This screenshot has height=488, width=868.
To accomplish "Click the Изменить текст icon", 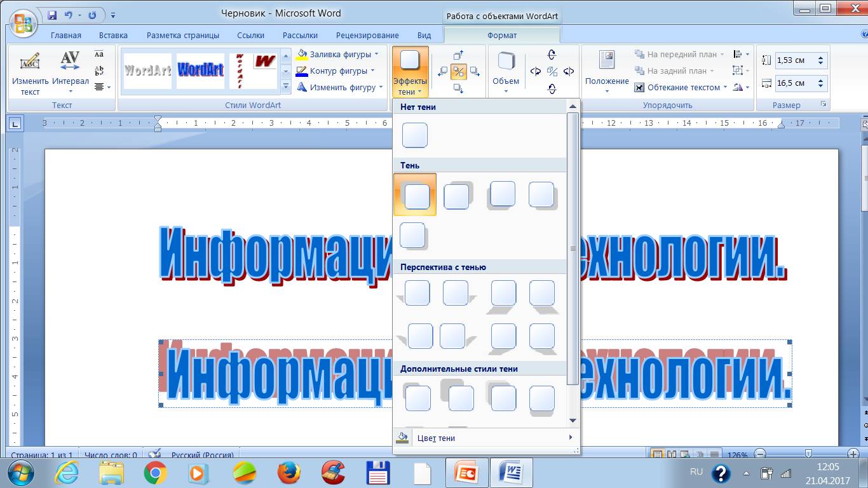I will [30, 72].
